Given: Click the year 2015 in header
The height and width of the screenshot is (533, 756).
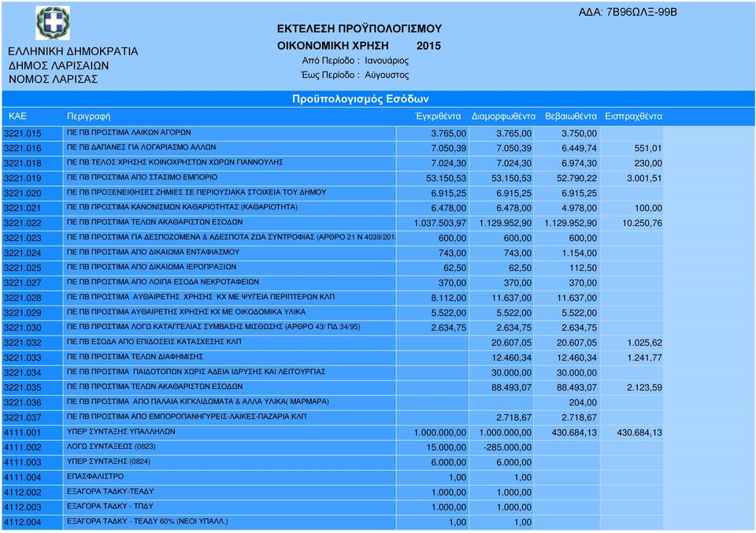Looking at the screenshot, I should click(x=428, y=46).
